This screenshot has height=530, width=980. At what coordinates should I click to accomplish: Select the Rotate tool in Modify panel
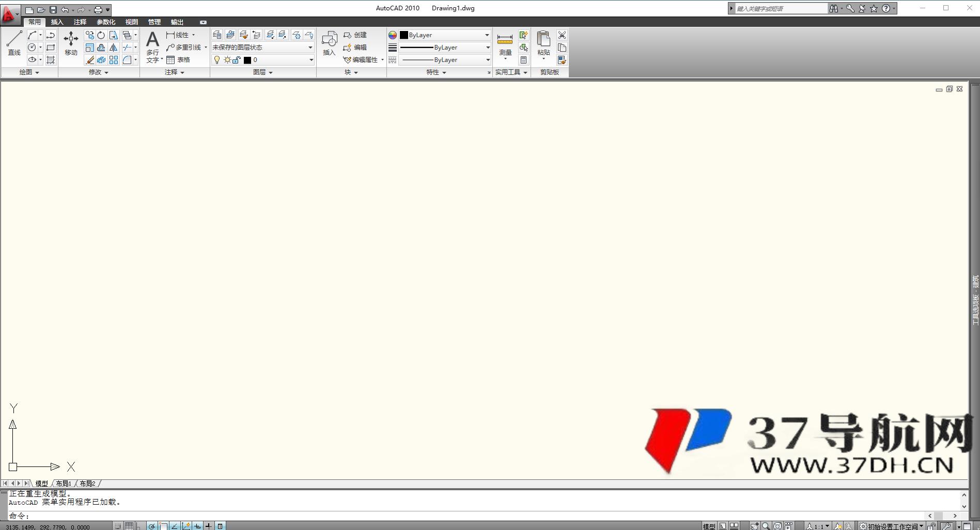[x=101, y=35]
